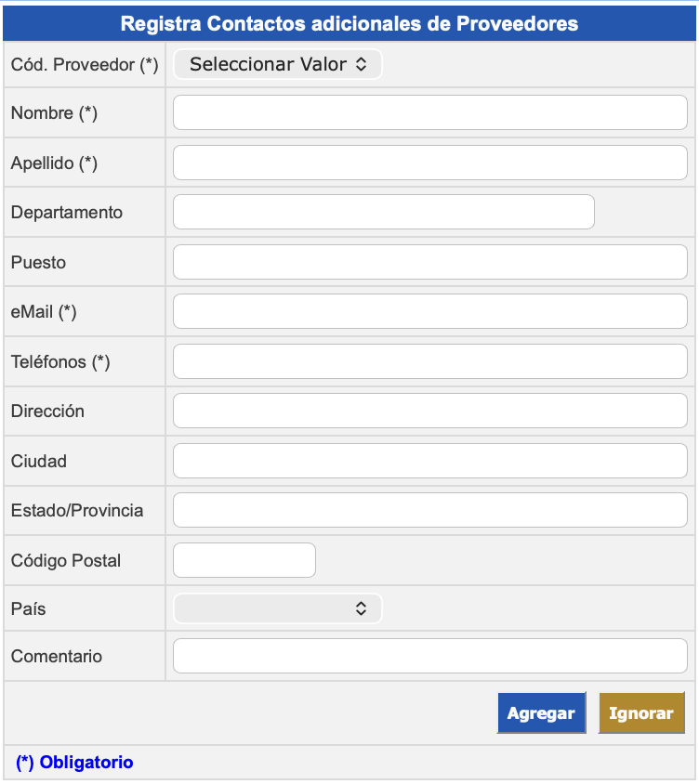
Task: Click the Ciudad text field
Action: (x=429, y=461)
